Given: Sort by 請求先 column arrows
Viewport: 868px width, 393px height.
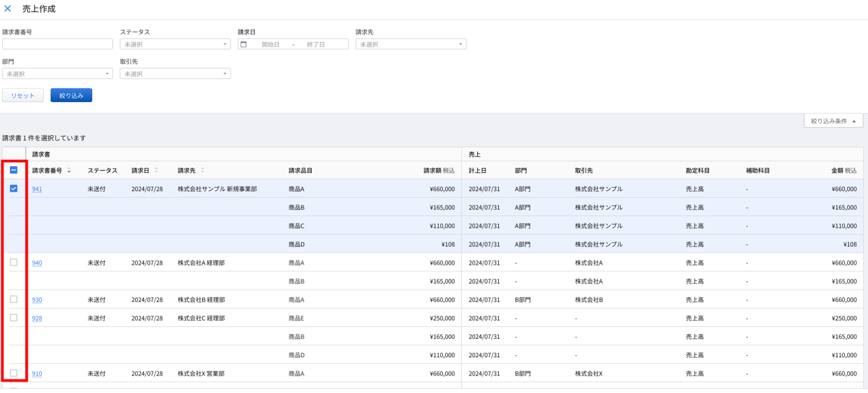Looking at the screenshot, I should [x=202, y=171].
